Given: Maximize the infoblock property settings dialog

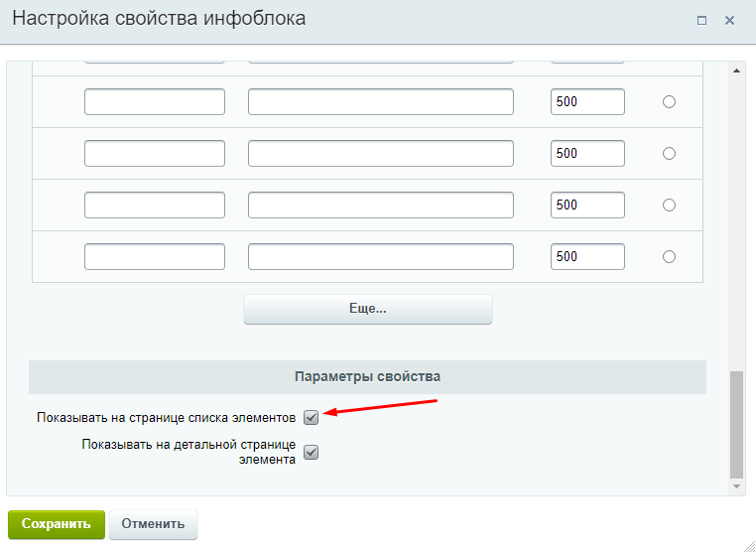Looking at the screenshot, I should (702, 21).
